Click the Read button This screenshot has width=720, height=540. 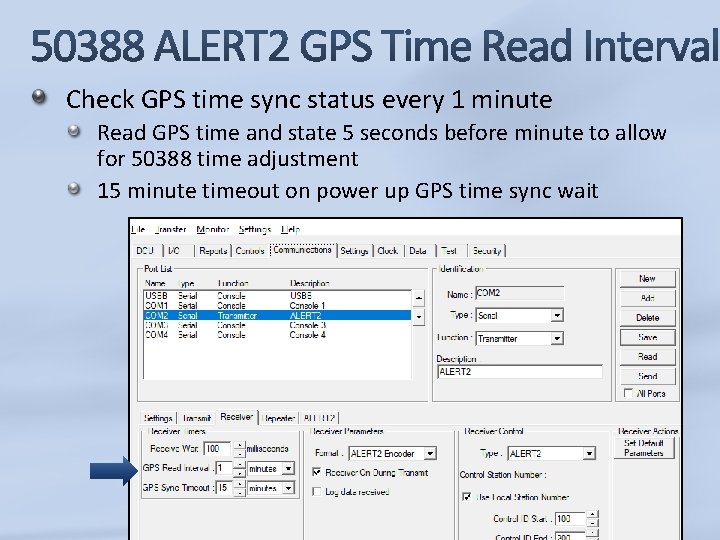647,357
